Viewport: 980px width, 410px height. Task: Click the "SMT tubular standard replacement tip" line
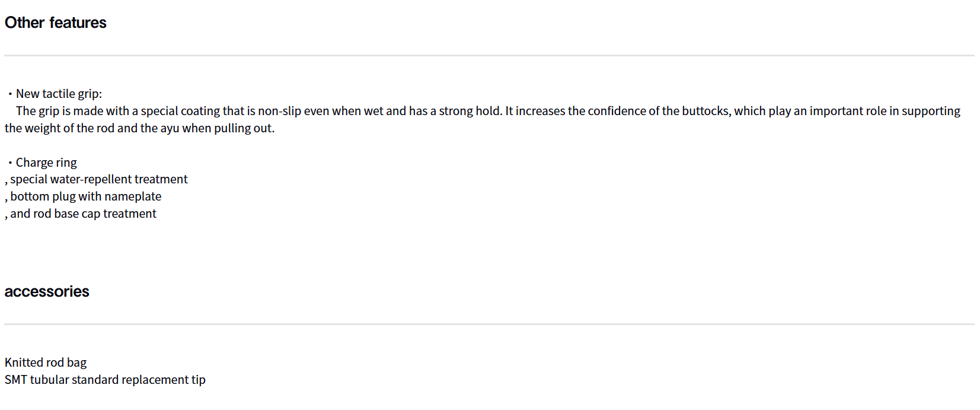[x=105, y=380]
